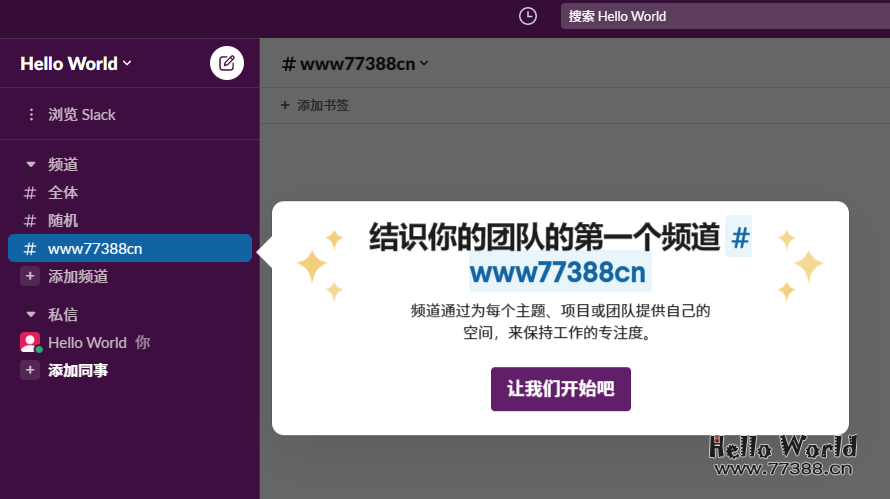Click the plus icon next to 添加频道

pyautogui.click(x=30, y=276)
